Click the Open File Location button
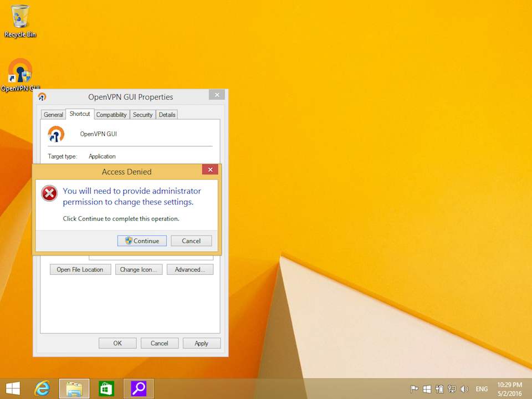This screenshot has width=532, height=399. coord(80,270)
